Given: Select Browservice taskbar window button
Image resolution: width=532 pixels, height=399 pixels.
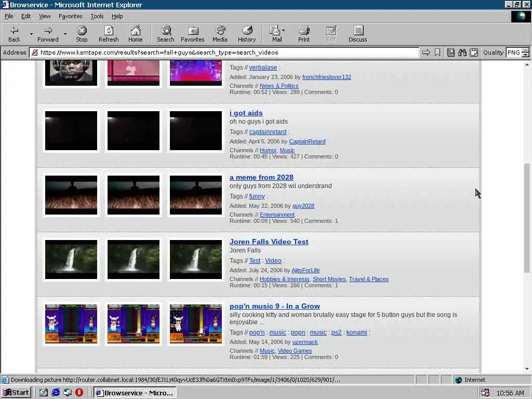Looking at the screenshot, I should pos(135,393).
